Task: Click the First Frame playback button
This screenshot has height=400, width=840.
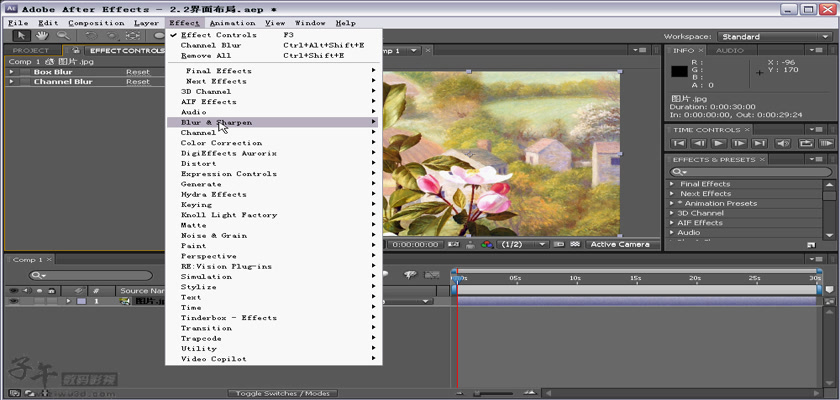Action: 679,143
